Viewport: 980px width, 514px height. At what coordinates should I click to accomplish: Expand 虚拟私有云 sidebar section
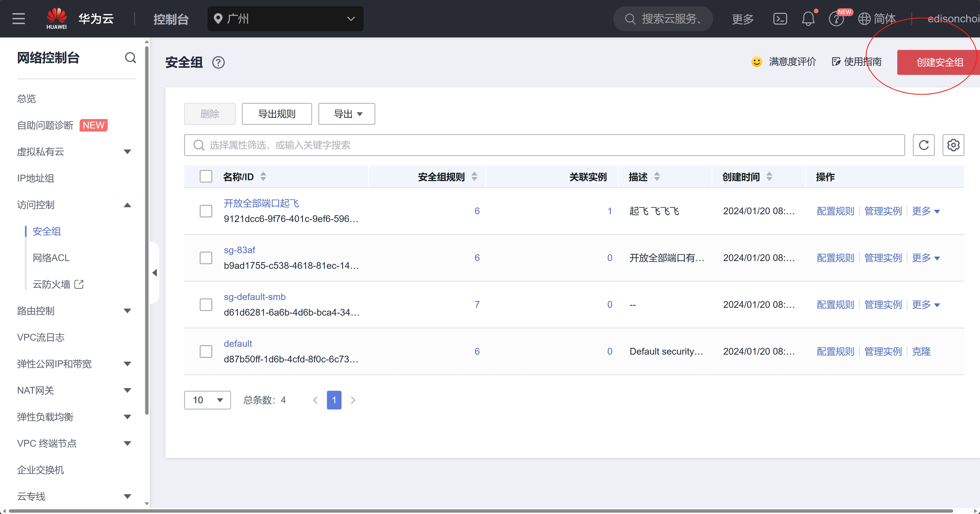(x=127, y=152)
